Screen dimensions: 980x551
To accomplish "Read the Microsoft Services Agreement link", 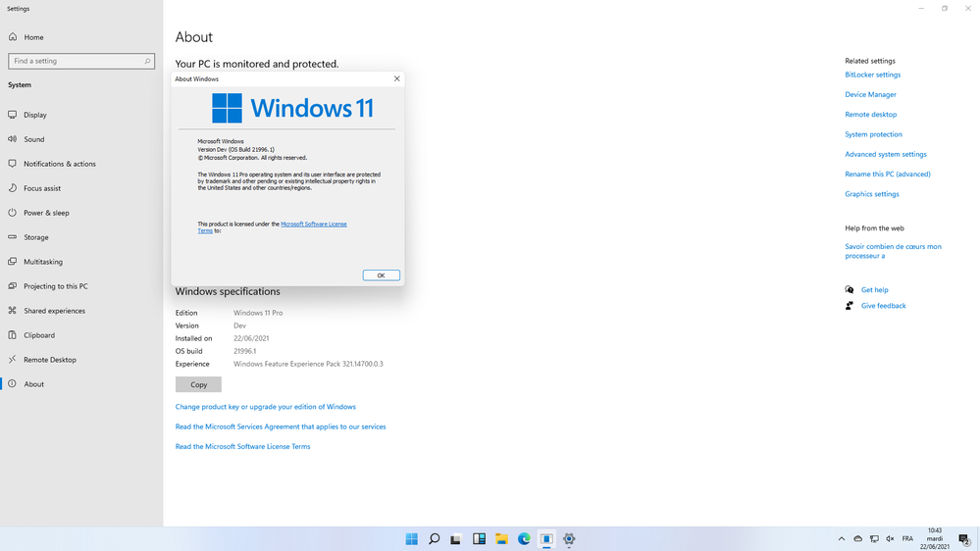I will pos(281,426).
